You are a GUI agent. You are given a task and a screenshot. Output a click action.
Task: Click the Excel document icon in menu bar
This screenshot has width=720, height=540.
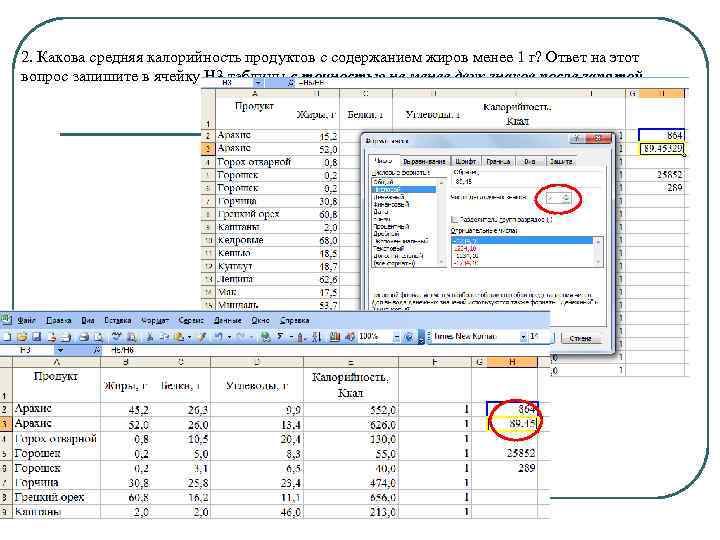point(6,320)
